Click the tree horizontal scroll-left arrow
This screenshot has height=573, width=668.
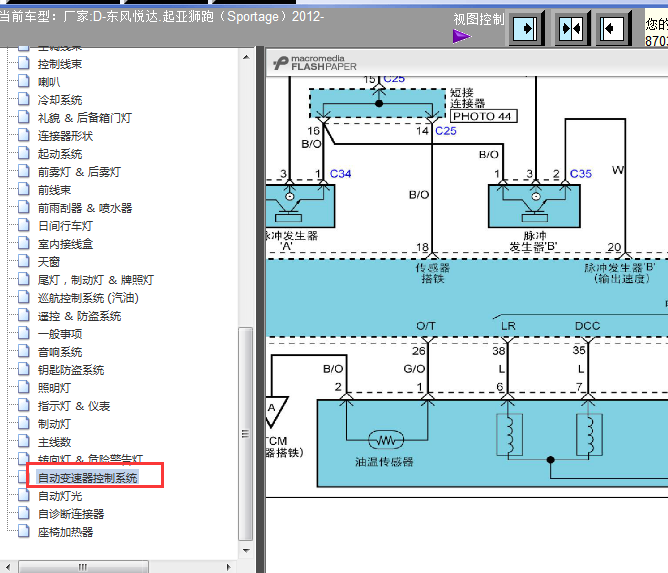pyautogui.click(x=8, y=567)
